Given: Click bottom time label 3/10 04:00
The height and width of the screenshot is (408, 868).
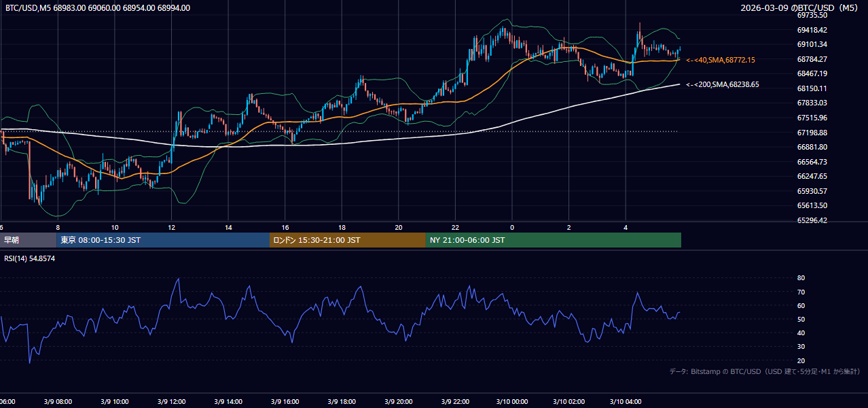Looking at the screenshot, I should tap(626, 402).
